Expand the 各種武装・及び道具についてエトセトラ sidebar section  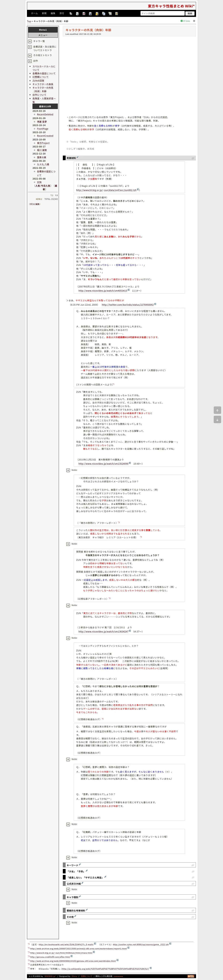coord(30,47)
